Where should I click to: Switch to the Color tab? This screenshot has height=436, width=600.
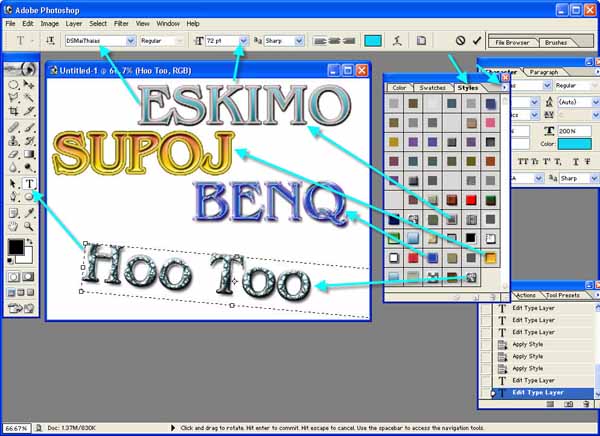click(399, 88)
